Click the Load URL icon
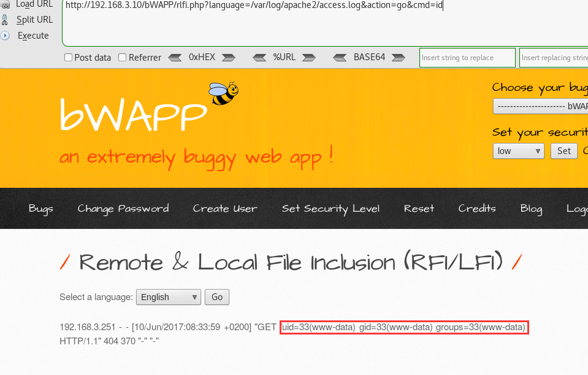 5,4
